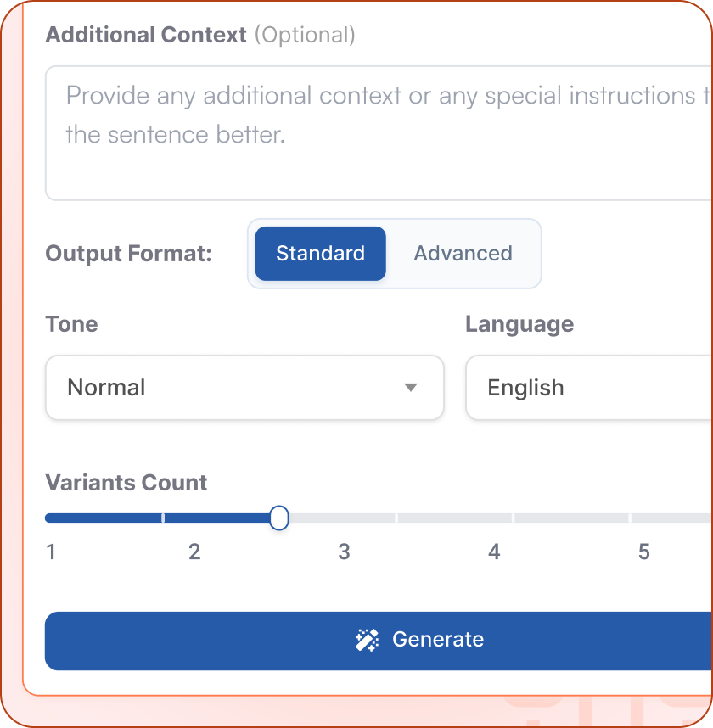The width and height of the screenshot is (713, 728).
Task: Click the Additional Context text area
Action: coord(379,132)
